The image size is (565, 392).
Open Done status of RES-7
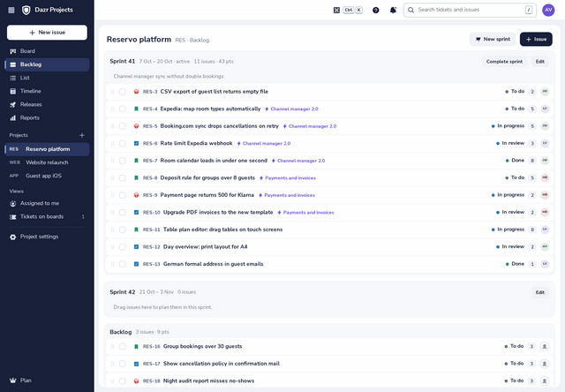tap(515, 161)
